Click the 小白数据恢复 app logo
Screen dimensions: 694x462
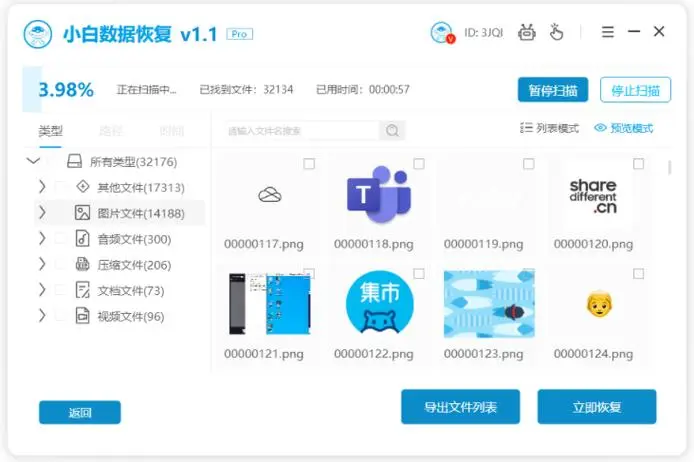pos(38,34)
